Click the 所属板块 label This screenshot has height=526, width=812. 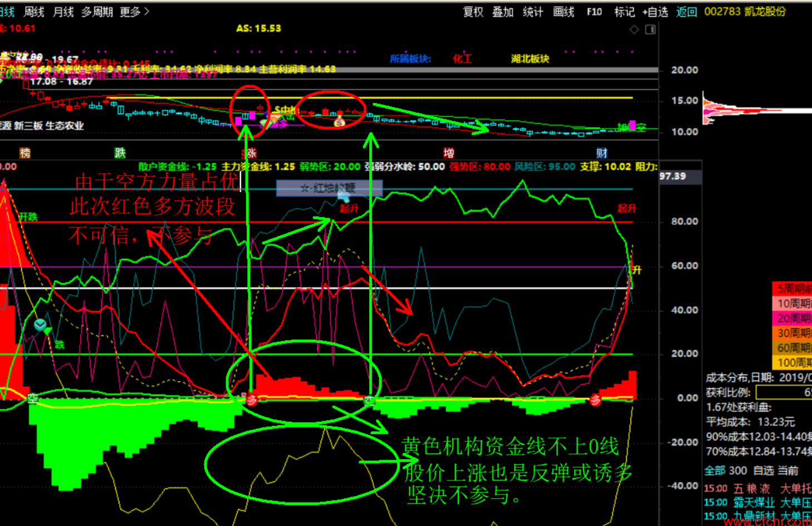[x=410, y=58]
